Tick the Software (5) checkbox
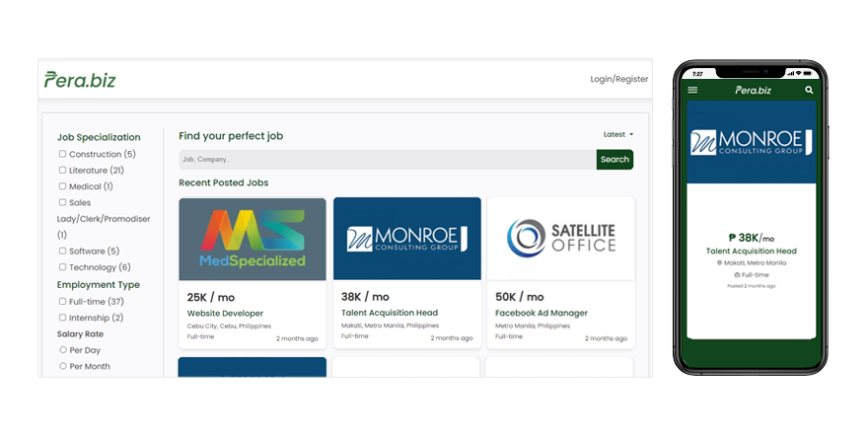Image resolution: width=868 pixels, height=435 pixels. point(62,251)
